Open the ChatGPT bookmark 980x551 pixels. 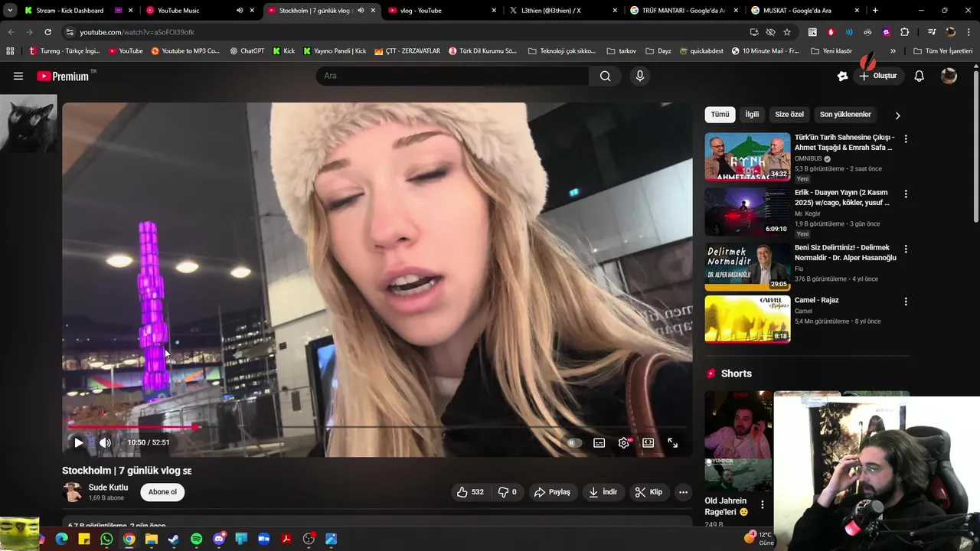point(247,51)
